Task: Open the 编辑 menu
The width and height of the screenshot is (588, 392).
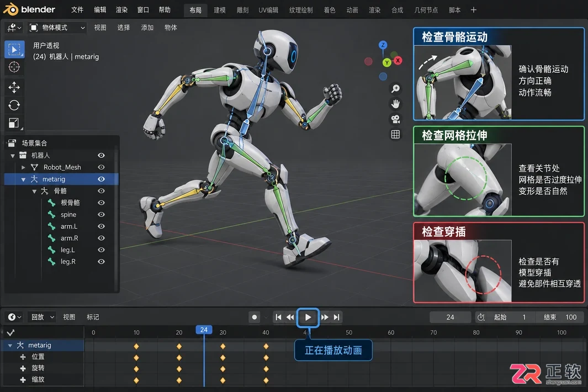Action: coord(100,10)
